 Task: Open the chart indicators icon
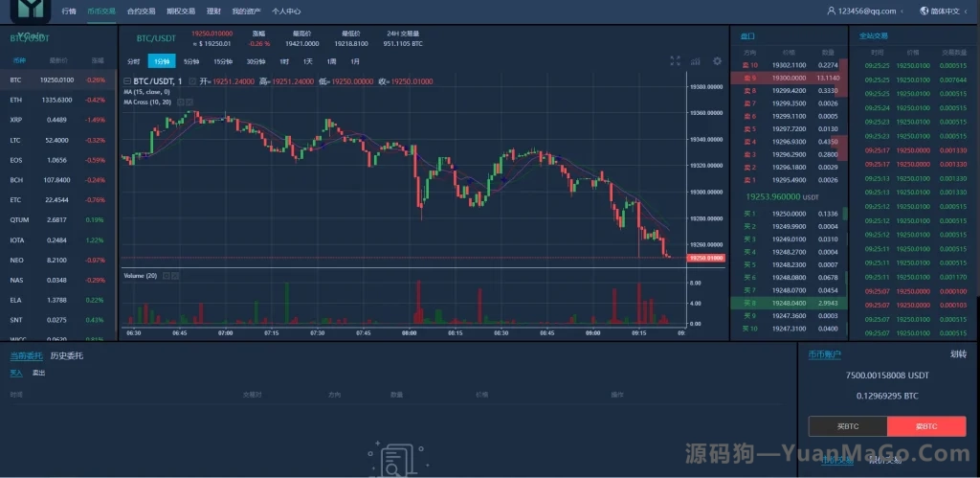pyautogui.click(x=695, y=60)
